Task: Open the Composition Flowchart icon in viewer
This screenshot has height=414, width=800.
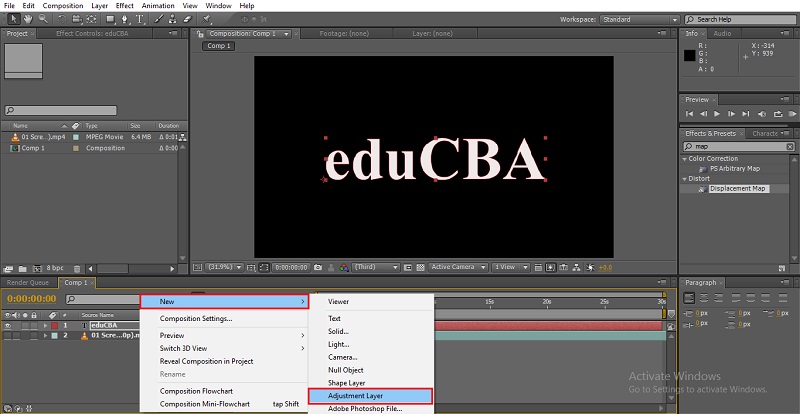Action: 577,267
